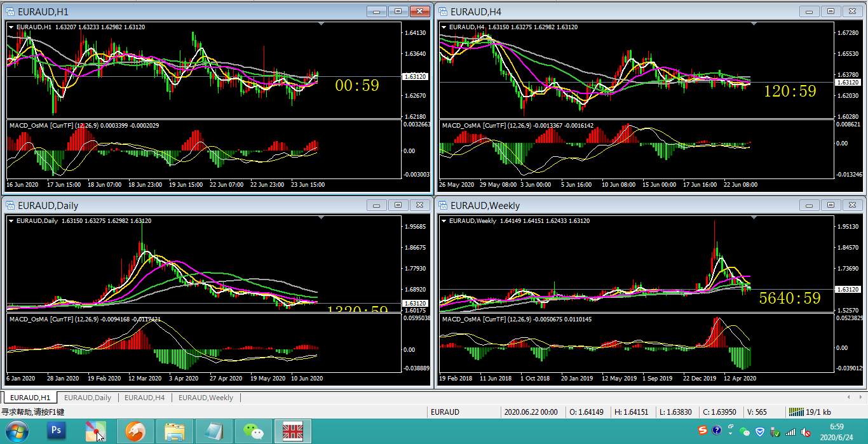This screenshot has width=868, height=444.
Task: Click the EURAUD,Weekly chart window icon
Action: (x=444, y=205)
